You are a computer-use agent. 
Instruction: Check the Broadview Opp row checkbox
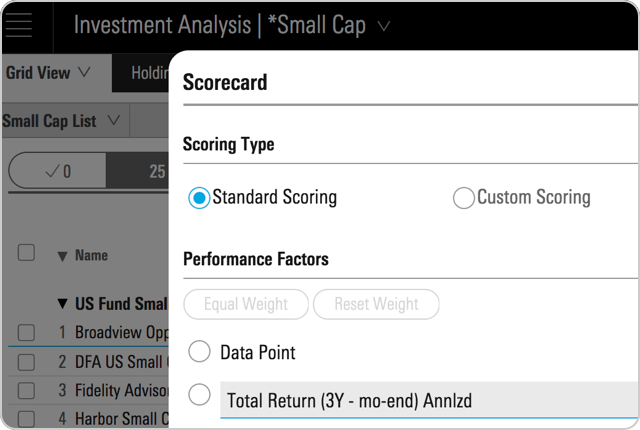point(27,332)
